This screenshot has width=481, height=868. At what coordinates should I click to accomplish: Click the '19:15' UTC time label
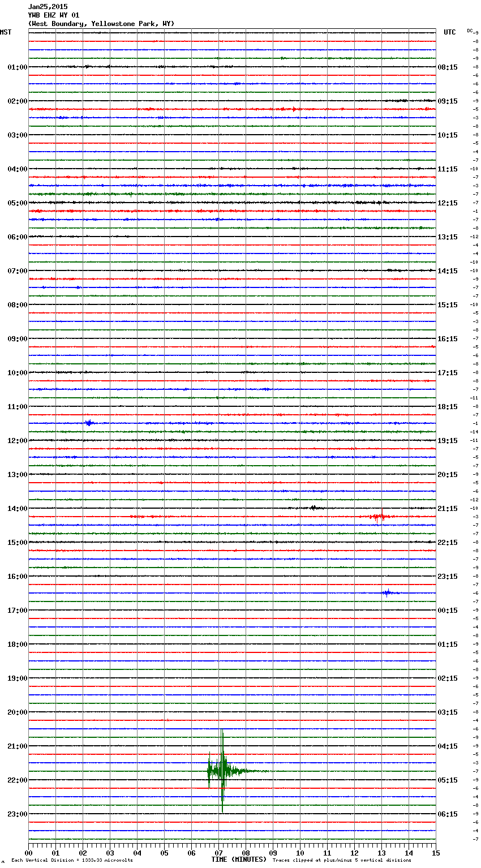point(448,441)
